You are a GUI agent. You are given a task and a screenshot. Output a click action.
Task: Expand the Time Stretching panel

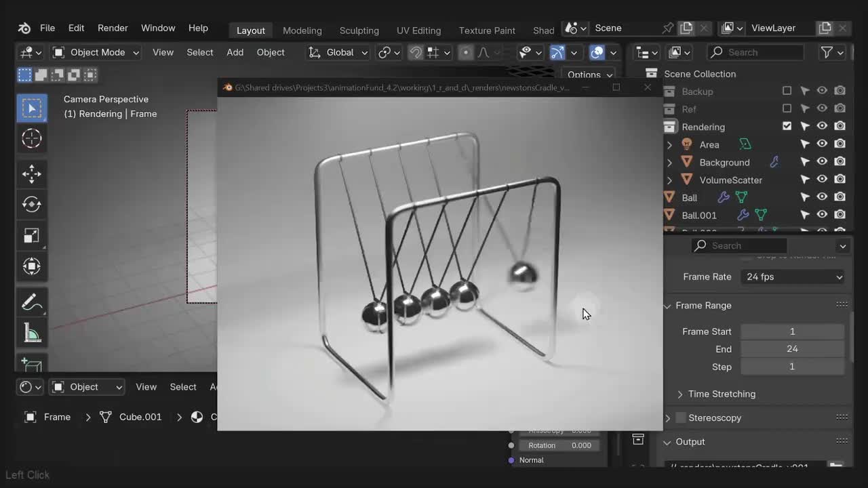680,394
